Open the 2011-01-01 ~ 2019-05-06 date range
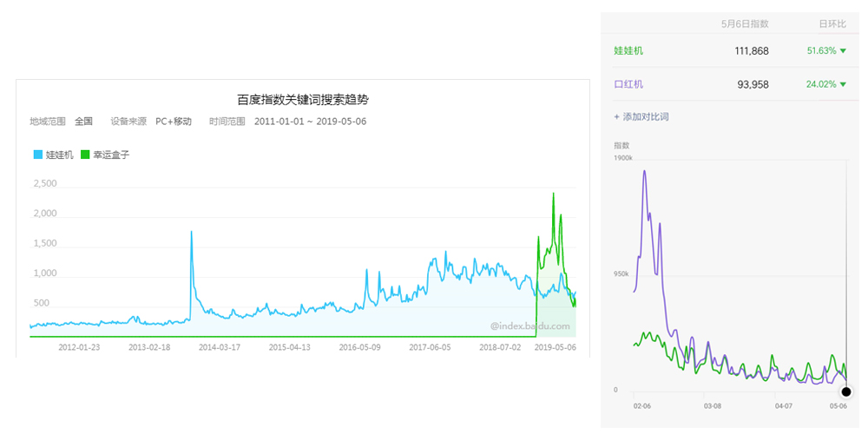 click(310, 122)
